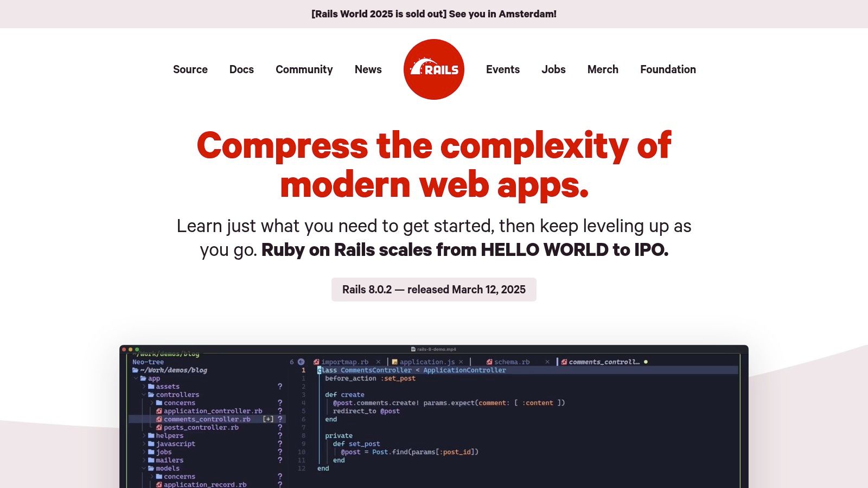Image resolution: width=868 pixels, height=488 pixels.
Task: Click the Rails World 2025 sold out banner
Action: pyautogui.click(x=433, y=14)
